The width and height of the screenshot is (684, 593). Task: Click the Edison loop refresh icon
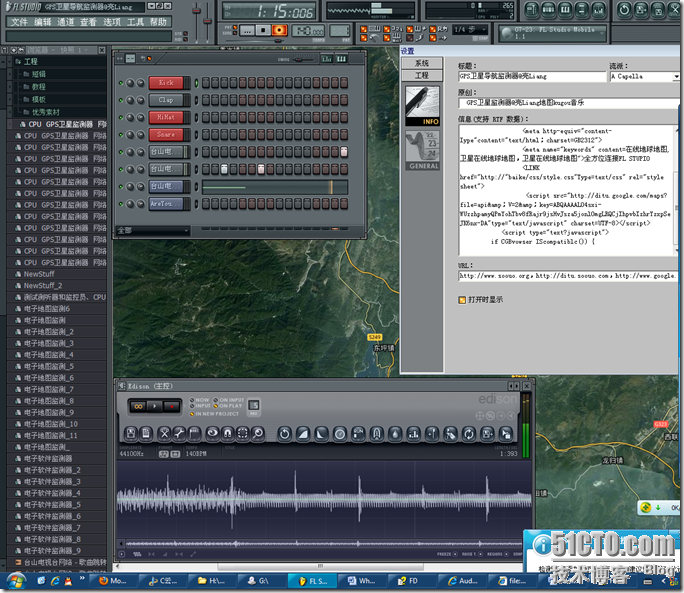coord(469,434)
